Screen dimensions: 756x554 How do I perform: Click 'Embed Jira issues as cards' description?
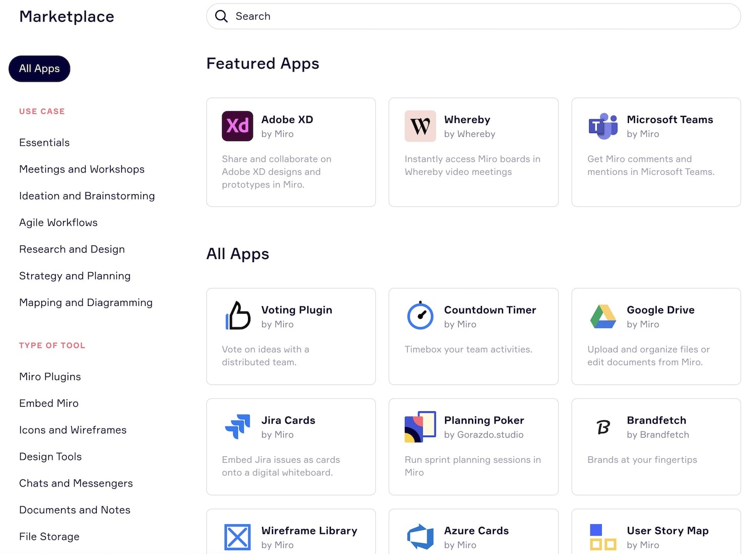pyautogui.click(x=281, y=466)
